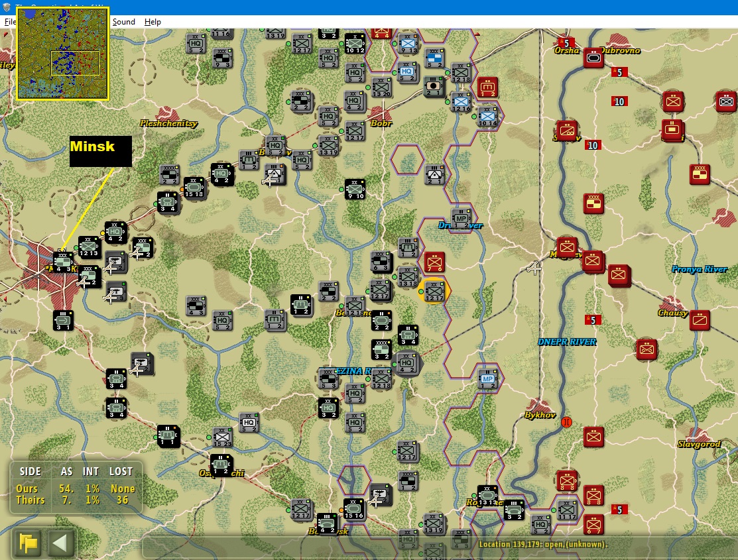Select the blue infantry unit marked 12 16
The width and height of the screenshot is (738, 560).
[x=461, y=101]
